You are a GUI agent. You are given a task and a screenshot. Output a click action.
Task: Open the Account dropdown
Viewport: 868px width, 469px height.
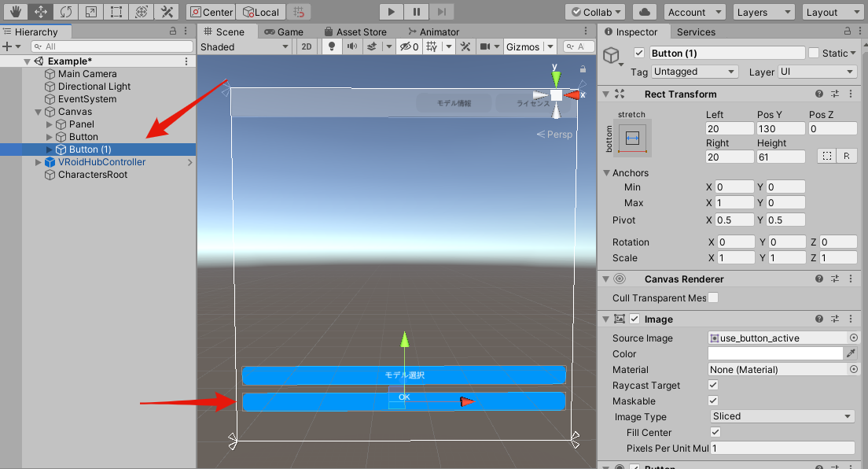(x=694, y=12)
